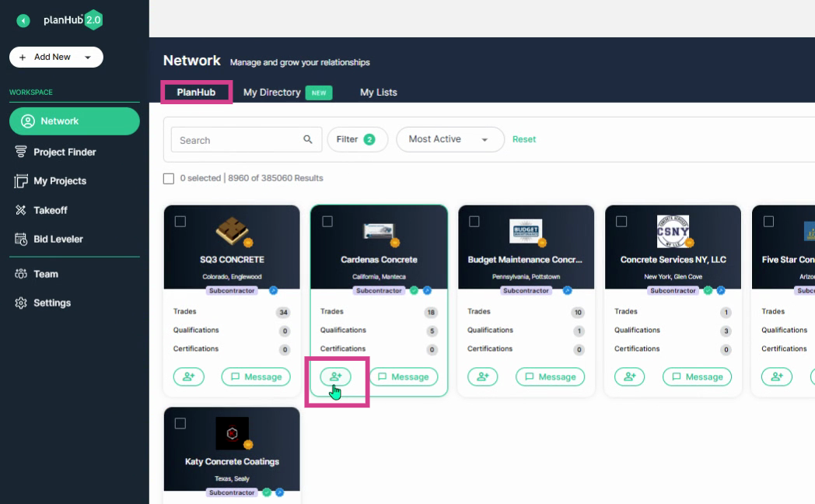Add SQ3 CONCRETE to connections icon
Screen dimensions: 815x504
189,376
